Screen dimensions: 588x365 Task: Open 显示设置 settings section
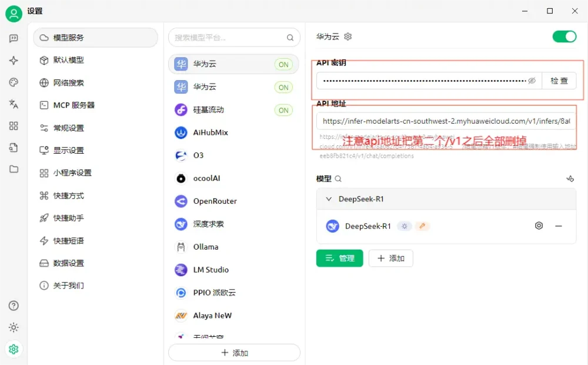coord(96,150)
